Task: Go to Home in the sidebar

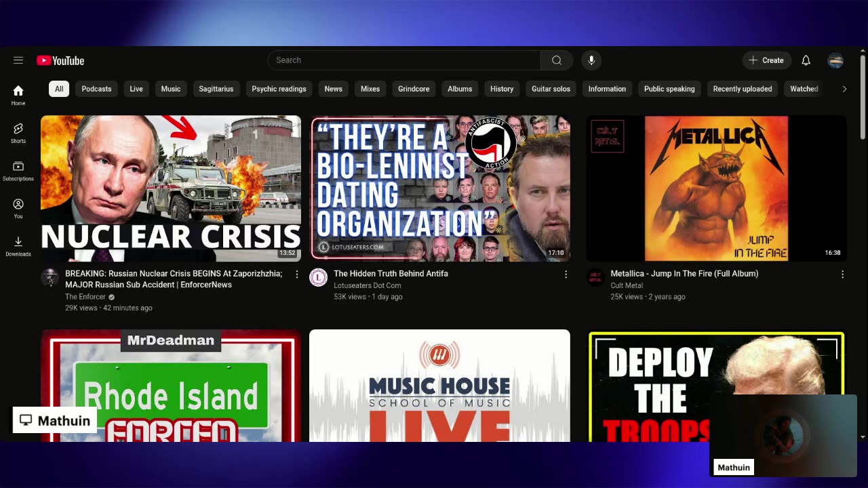Action: [x=18, y=95]
